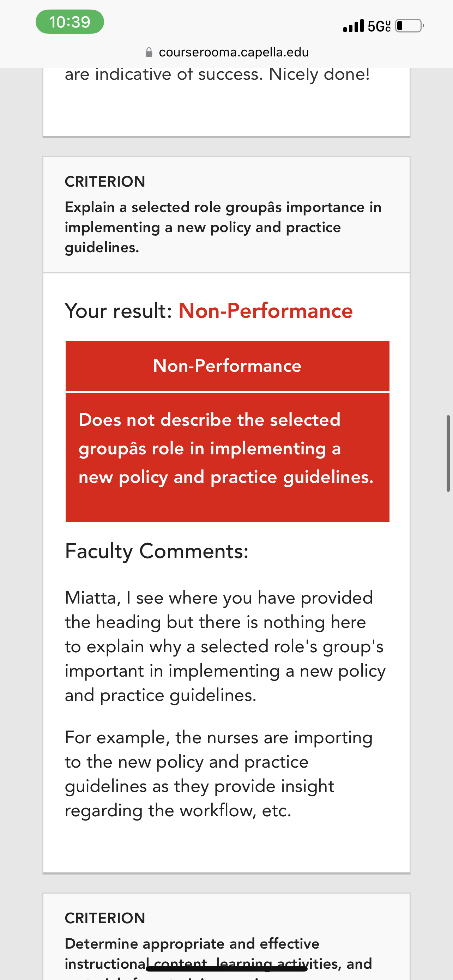Select the red Non-Performance header box
This screenshot has height=980, width=453.
(228, 366)
